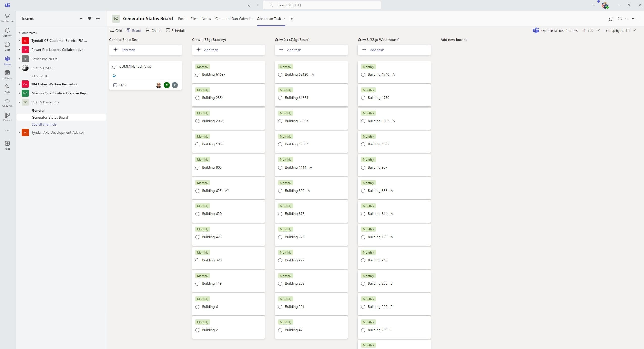Open Filter (0) dropdown
Image resolution: width=644 pixels, height=349 pixels.
point(591,31)
